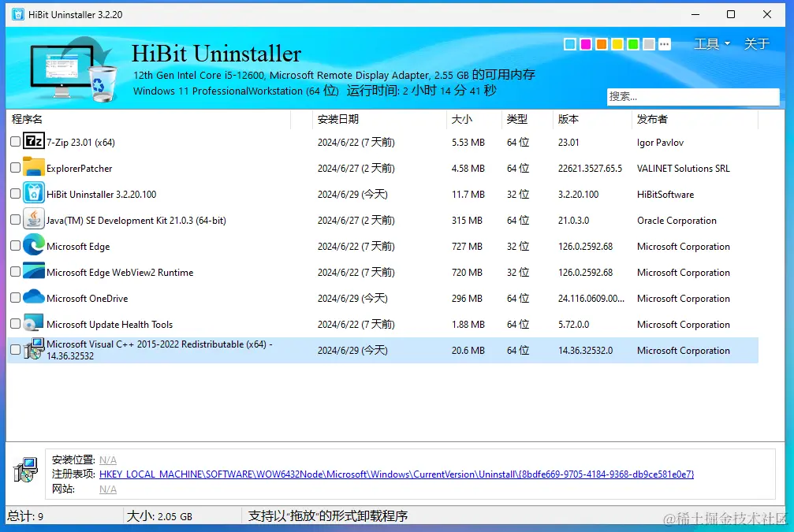This screenshot has height=532, width=794.
Task: Click the drag-and-drop uninstall status message
Action: coord(328,516)
